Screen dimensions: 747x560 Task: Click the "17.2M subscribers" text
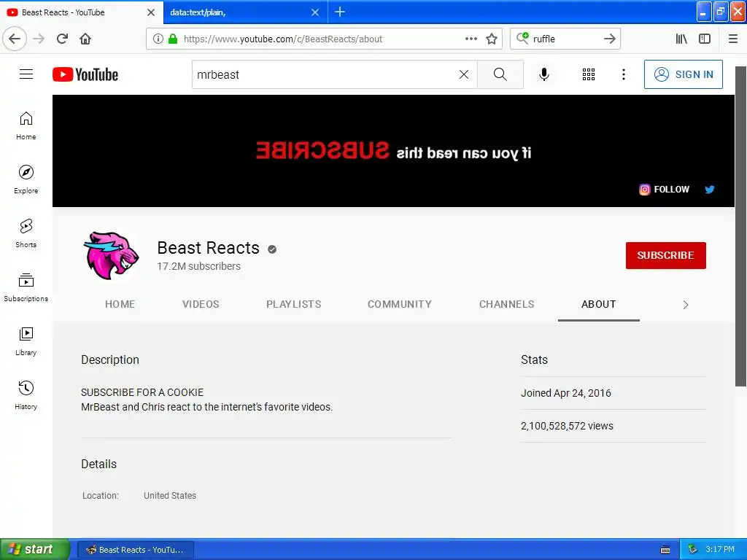tap(198, 266)
